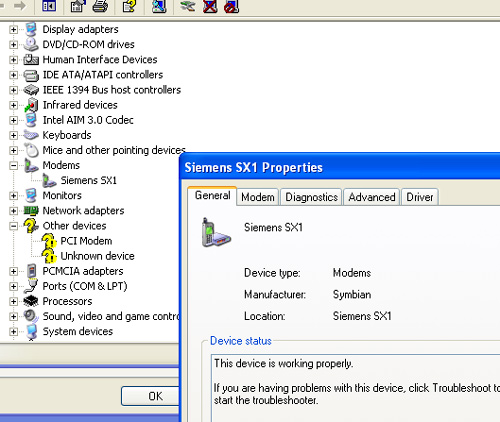Viewport: 500px width, 422px height.
Task: Select the PCI Modem device
Action: [x=86, y=241]
